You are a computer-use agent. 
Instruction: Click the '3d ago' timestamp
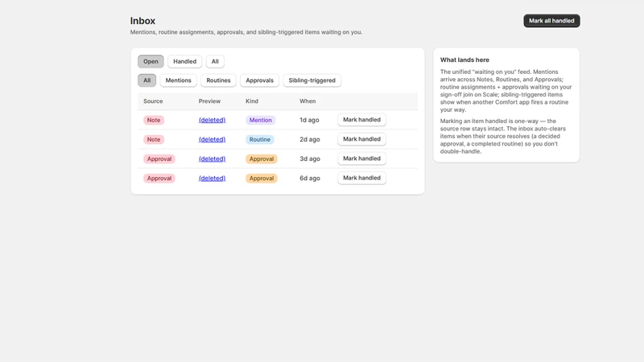(x=310, y=158)
